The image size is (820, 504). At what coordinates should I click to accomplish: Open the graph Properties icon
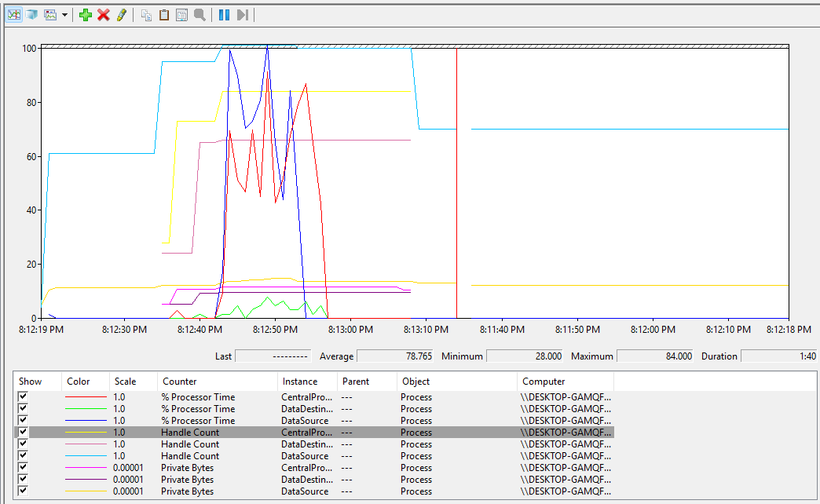(x=181, y=15)
